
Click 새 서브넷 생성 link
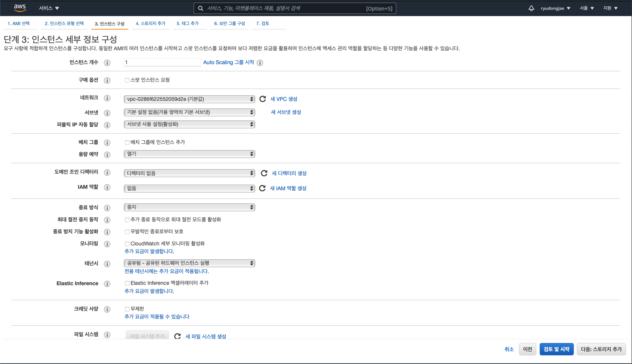(286, 112)
